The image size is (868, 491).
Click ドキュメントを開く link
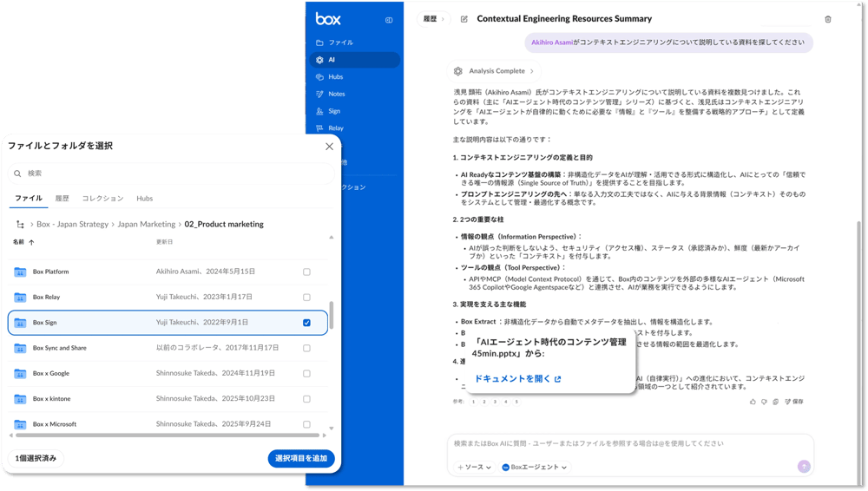[517, 379]
